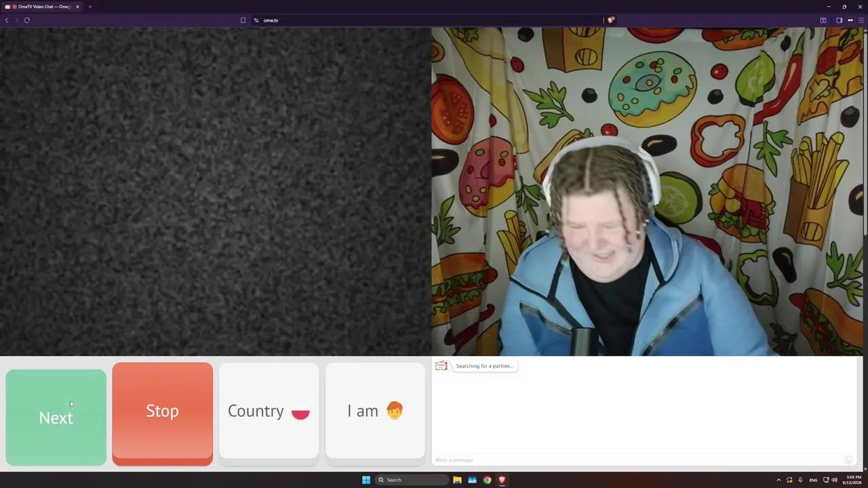
Task: Click the OmeTV logo in chat
Action: tap(441, 366)
